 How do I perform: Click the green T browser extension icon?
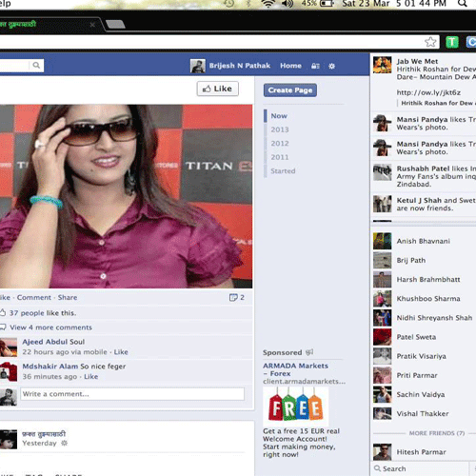(452, 42)
